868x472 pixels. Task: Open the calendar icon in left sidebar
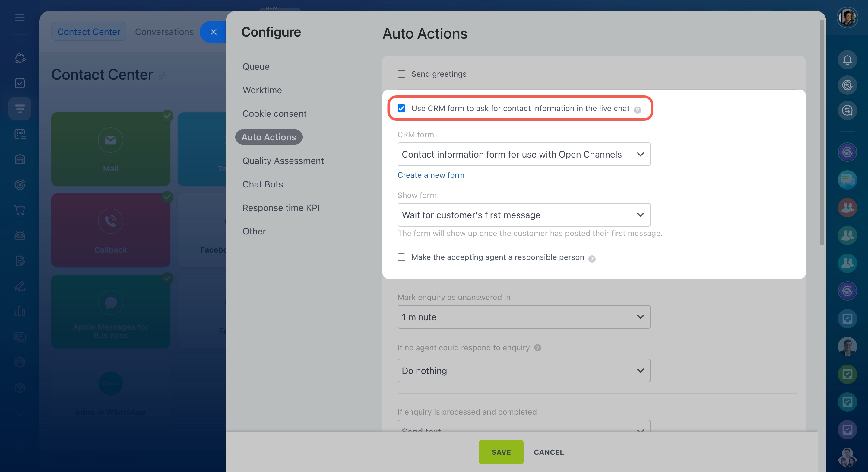point(20,134)
